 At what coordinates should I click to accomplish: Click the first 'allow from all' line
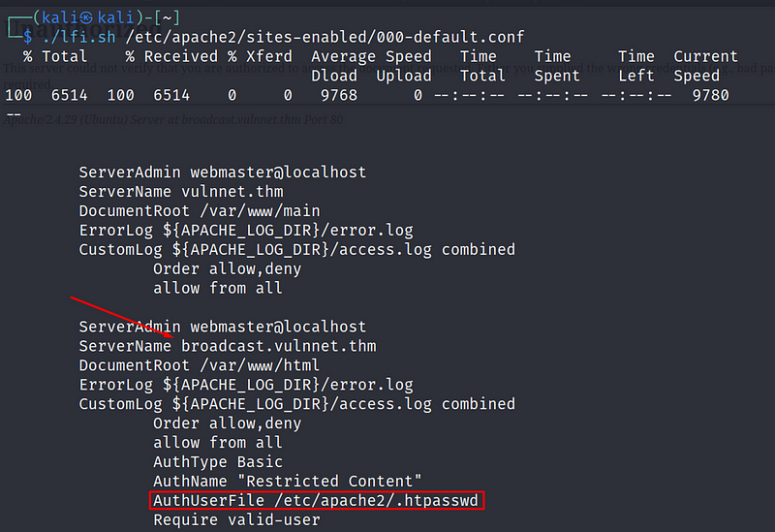(217, 288)
